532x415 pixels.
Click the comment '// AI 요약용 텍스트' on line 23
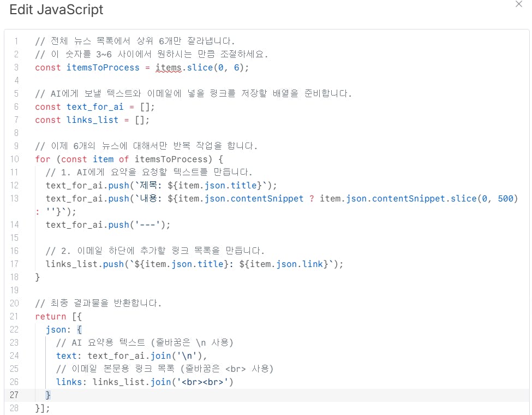[145, 343]
